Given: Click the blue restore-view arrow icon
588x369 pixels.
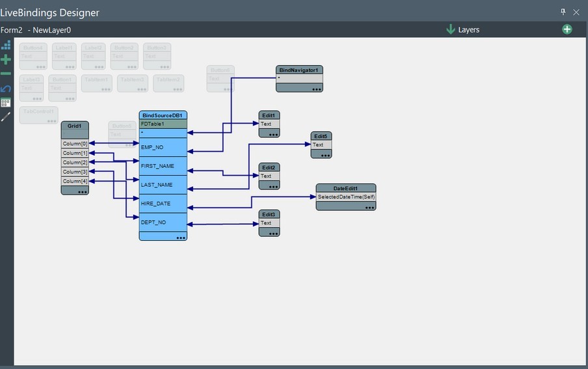Looking at the screenshot, I should tap(6, 89).
